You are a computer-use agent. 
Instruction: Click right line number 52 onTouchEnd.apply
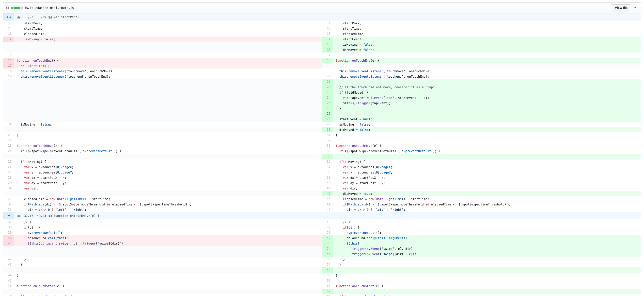(328, 238)
